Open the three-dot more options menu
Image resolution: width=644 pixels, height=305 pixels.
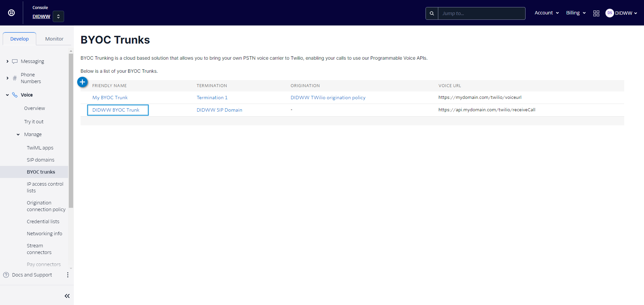68,275
